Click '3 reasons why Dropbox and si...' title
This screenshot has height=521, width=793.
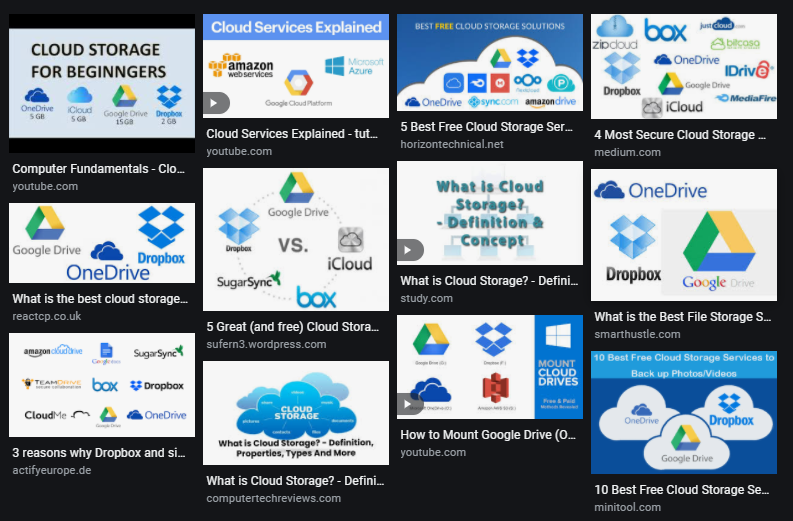coord(99,453)
